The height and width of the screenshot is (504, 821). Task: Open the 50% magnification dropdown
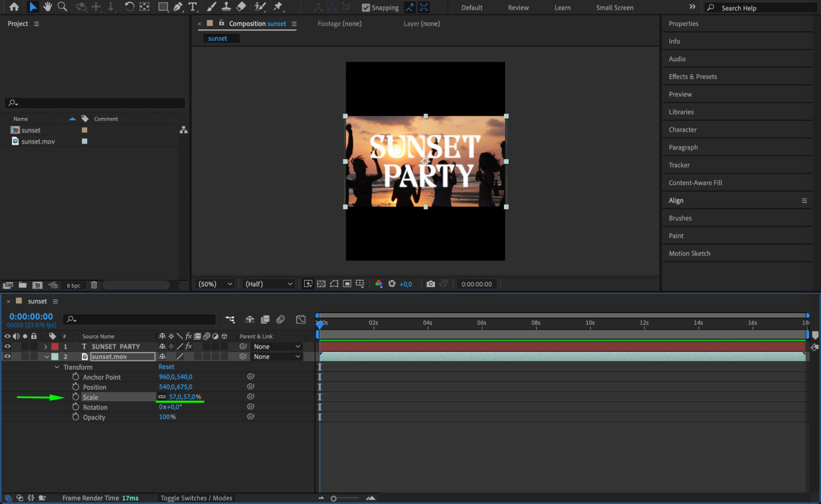pos(215,284)
